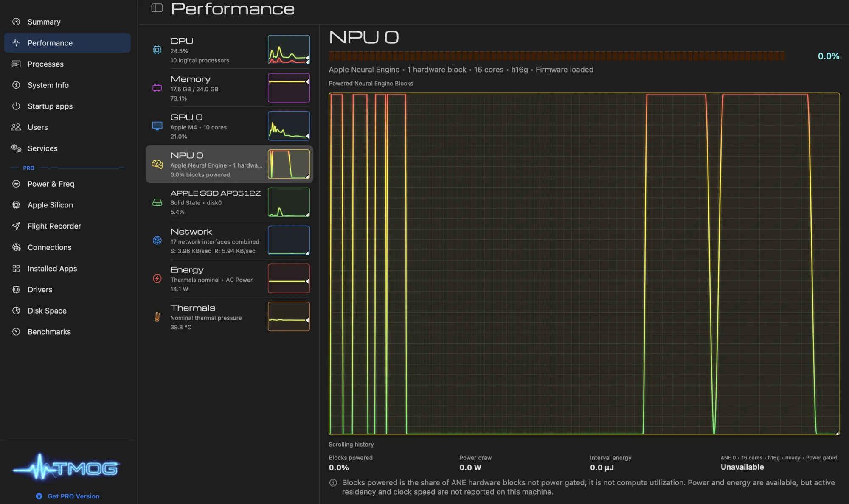Viewport: 849px width, 504px height.
Task: Open the Get PRO Version link
Action: point(68,496)
